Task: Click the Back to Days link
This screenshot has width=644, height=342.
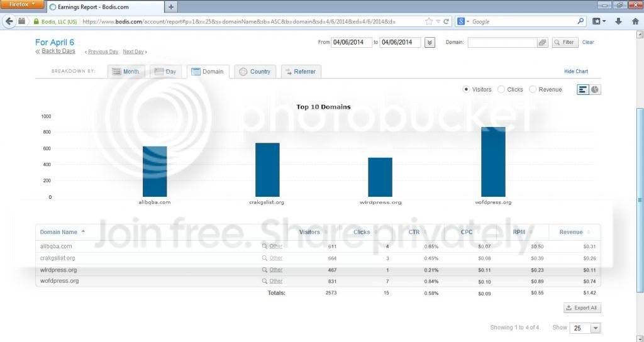Action: [x=58, y=51]
